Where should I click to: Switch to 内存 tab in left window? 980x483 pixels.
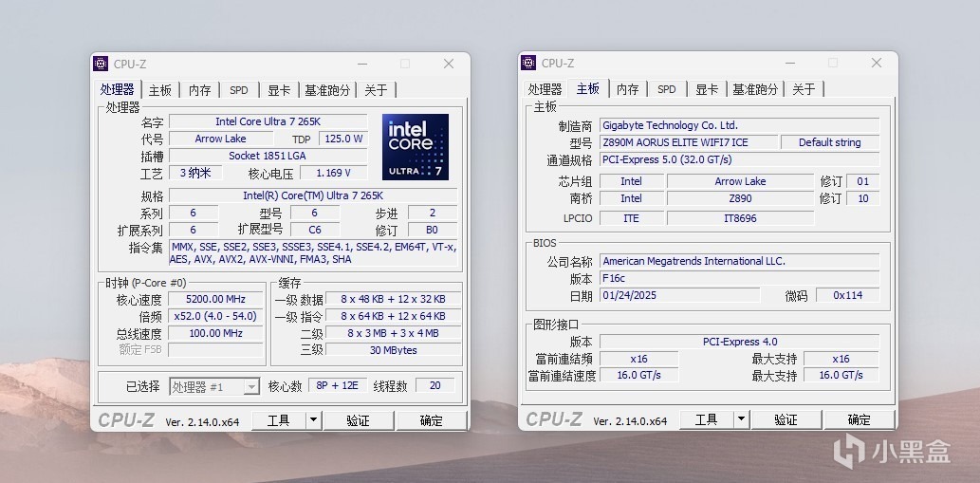[200, 90]
